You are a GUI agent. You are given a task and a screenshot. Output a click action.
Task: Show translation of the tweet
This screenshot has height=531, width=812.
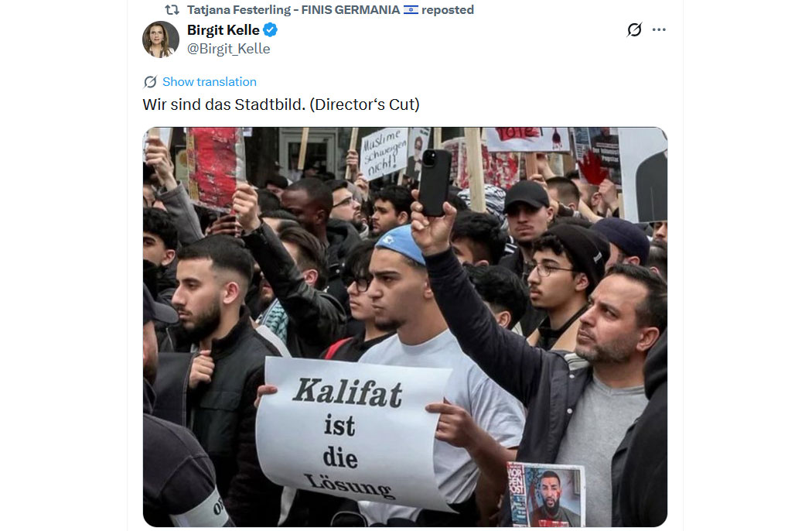pyautogui.click(x=210, y=82)
